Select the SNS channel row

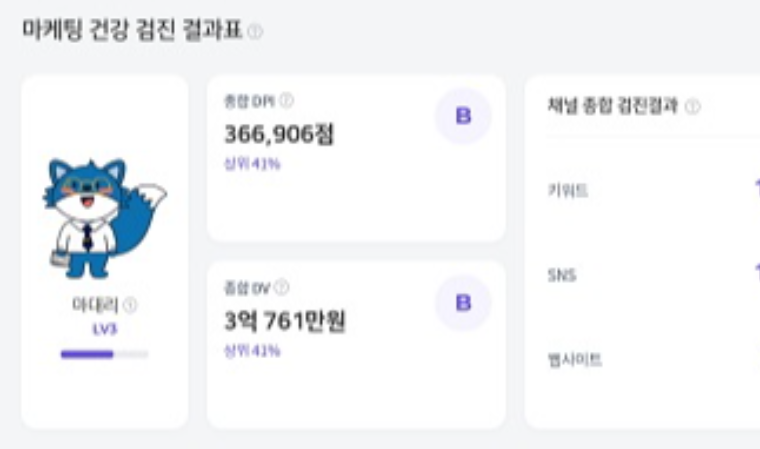coord(653,275)
